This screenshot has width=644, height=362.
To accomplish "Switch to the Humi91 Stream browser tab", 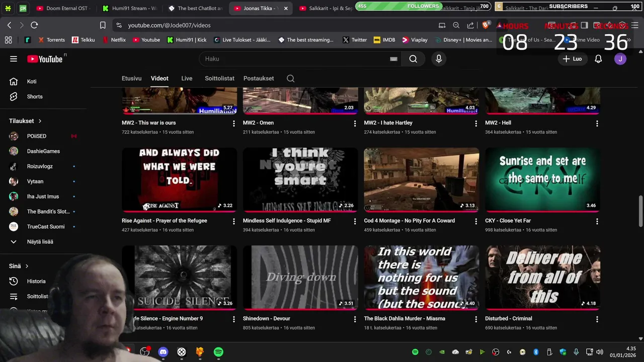I will pos(128,8).
